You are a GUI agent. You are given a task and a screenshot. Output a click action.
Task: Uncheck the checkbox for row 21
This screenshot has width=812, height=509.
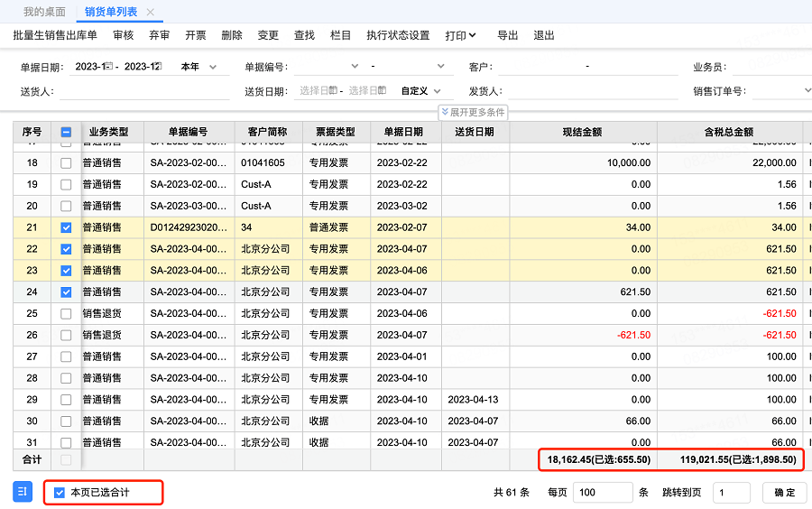[66, 227]
